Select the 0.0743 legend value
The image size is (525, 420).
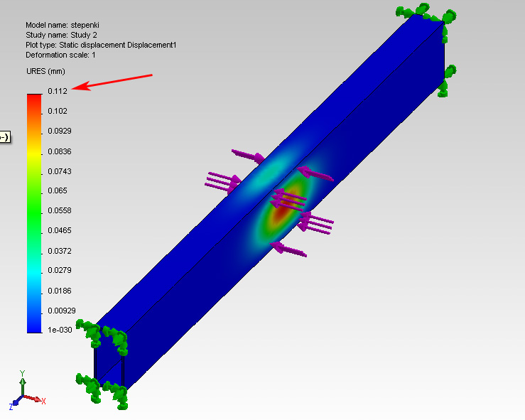click(x=60, y=171)
